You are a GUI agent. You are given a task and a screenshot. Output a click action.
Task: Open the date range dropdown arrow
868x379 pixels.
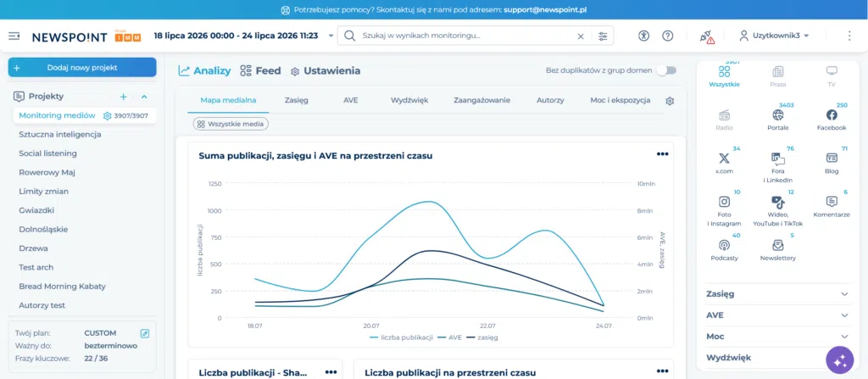tap(331, 36)
